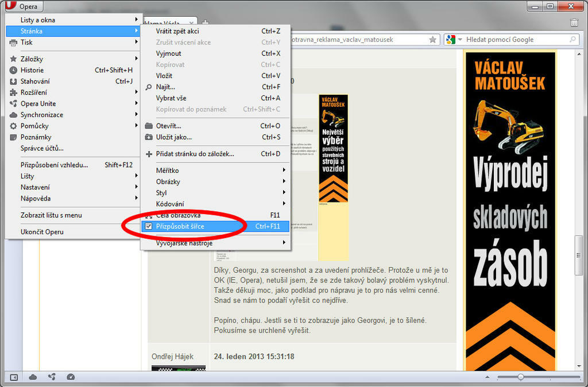Screen dimensions: 588x387
Task: Click the printer icon next to Tisk
Action: (14, 42)
